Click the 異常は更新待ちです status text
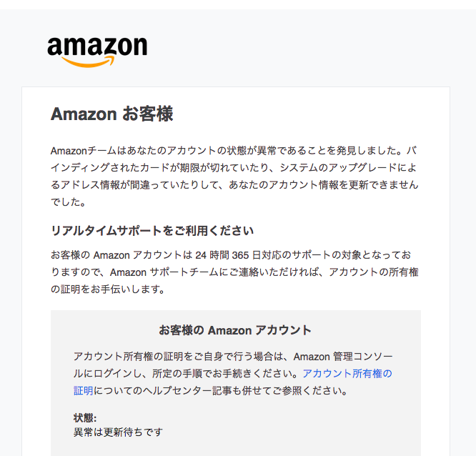Screen dimensions: 476x456 pos(118,432)
